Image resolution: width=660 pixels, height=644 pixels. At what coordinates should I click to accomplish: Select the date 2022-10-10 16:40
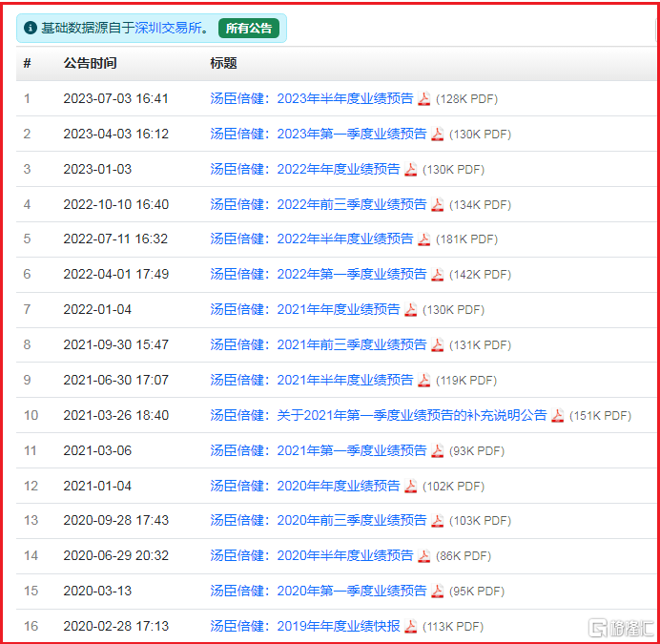pos(115,205)
